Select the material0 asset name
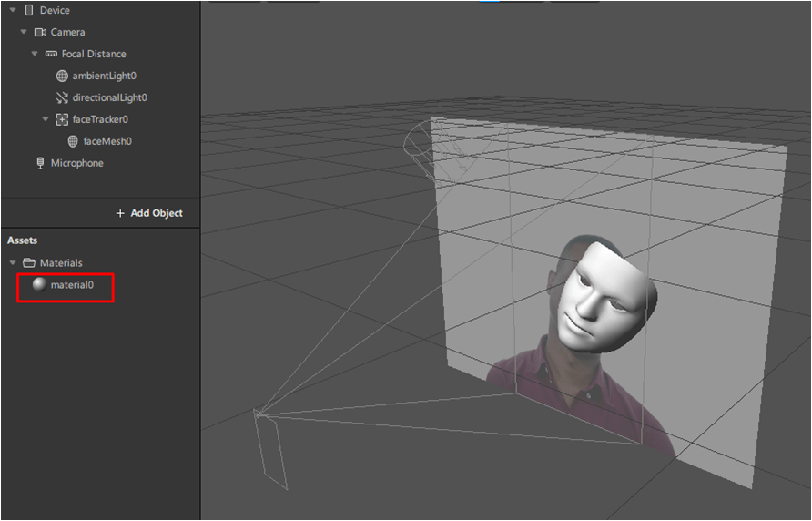Viewport: 812px width, 521px height. [x=72, y=285]
